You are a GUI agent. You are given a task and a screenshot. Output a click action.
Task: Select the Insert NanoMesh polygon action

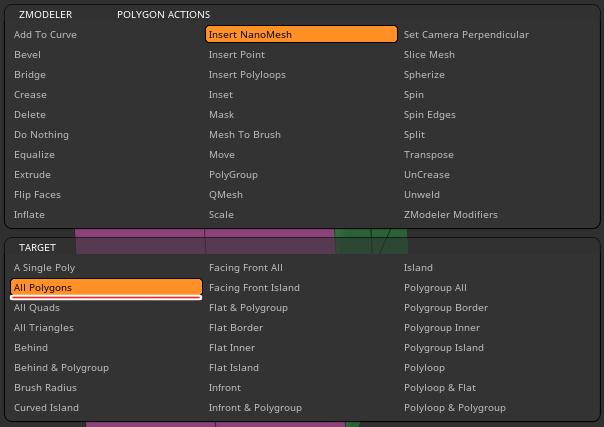coord(301,34)
